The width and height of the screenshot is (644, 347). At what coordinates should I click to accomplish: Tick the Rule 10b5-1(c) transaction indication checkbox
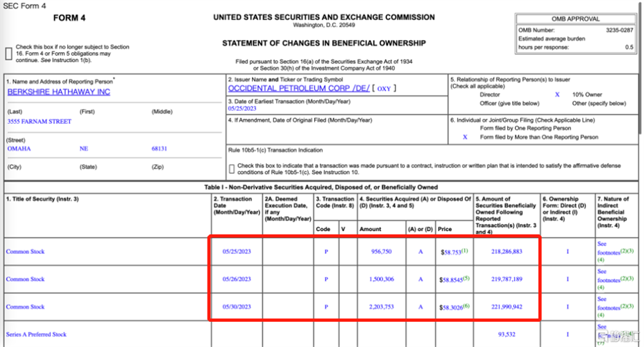(232, 169)
